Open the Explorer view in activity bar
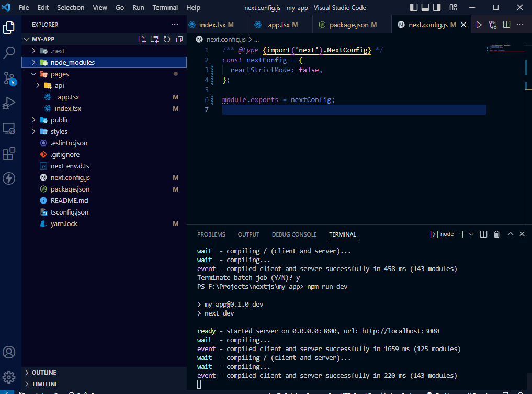The height and width of the screenshot is (394, 532). (x=9, y=28)
